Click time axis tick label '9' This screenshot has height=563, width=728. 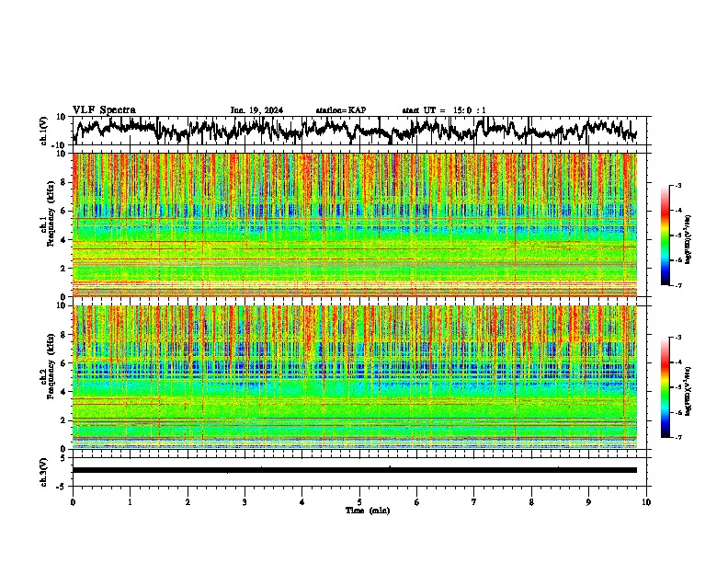[x=588, y=502]
